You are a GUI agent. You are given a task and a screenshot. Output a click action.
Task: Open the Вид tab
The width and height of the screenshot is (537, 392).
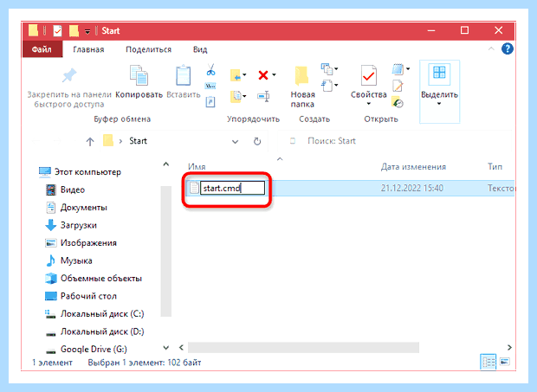[x=200, y=49]
